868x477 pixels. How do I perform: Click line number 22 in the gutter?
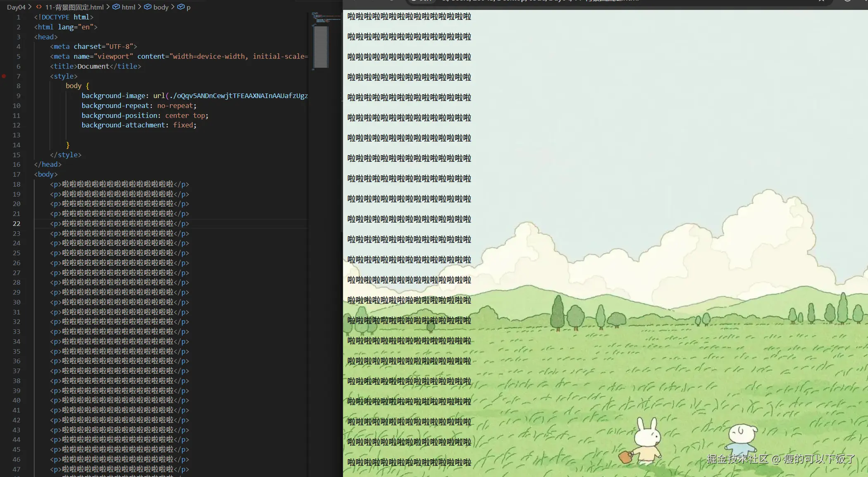[17, 223]
